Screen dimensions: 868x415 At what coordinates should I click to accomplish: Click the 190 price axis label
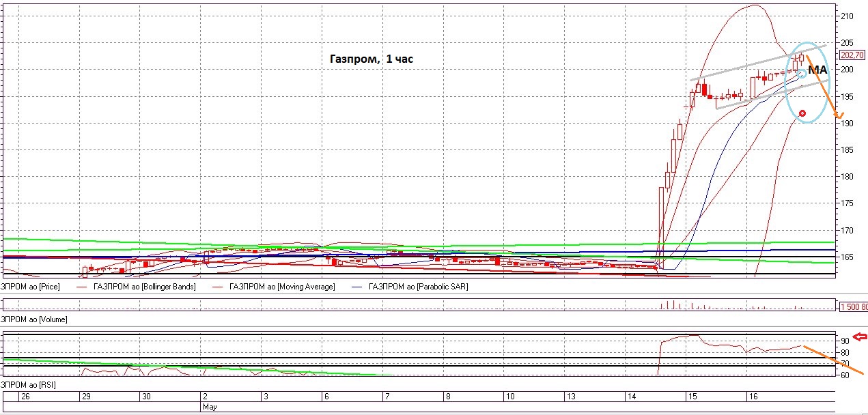click(x=848, y=124)
